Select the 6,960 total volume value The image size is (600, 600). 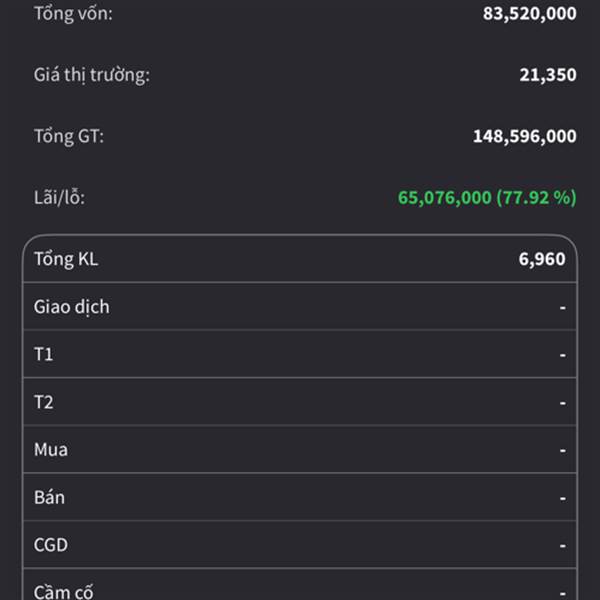click(541, 259)
